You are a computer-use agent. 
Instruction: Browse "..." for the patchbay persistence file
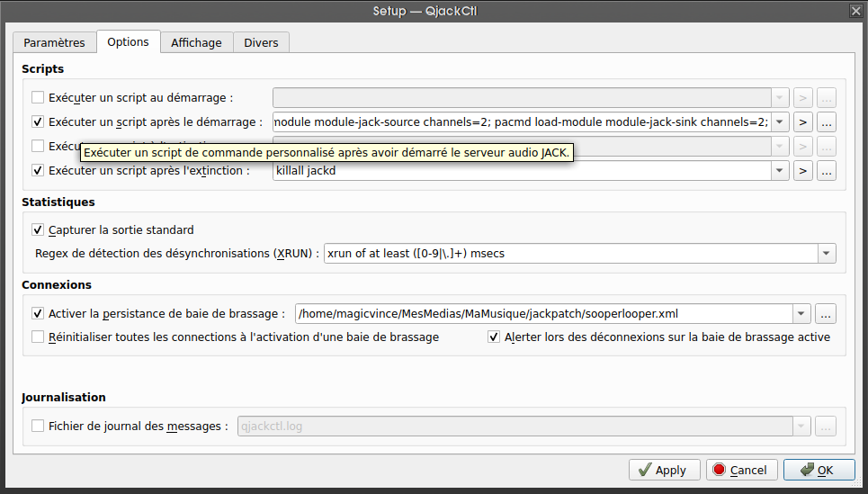826,314
